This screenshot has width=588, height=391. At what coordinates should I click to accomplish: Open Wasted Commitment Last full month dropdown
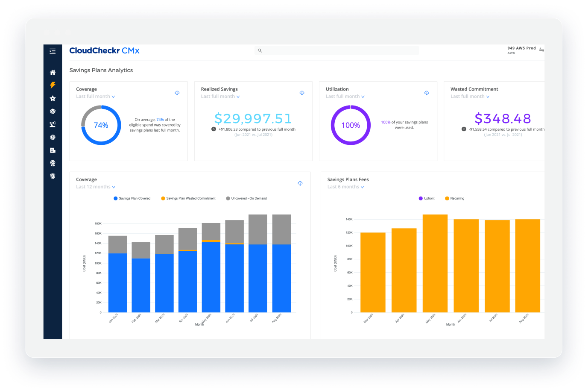tap(470, 97)
